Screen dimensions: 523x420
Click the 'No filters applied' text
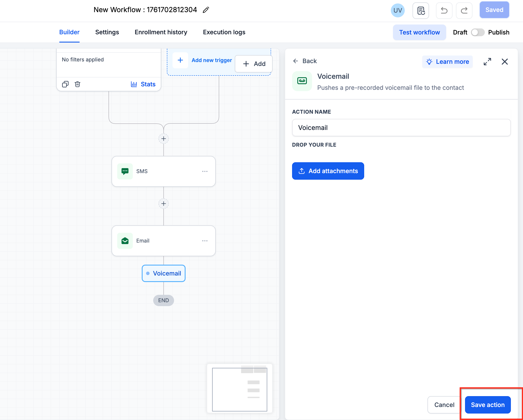[83, 59]
